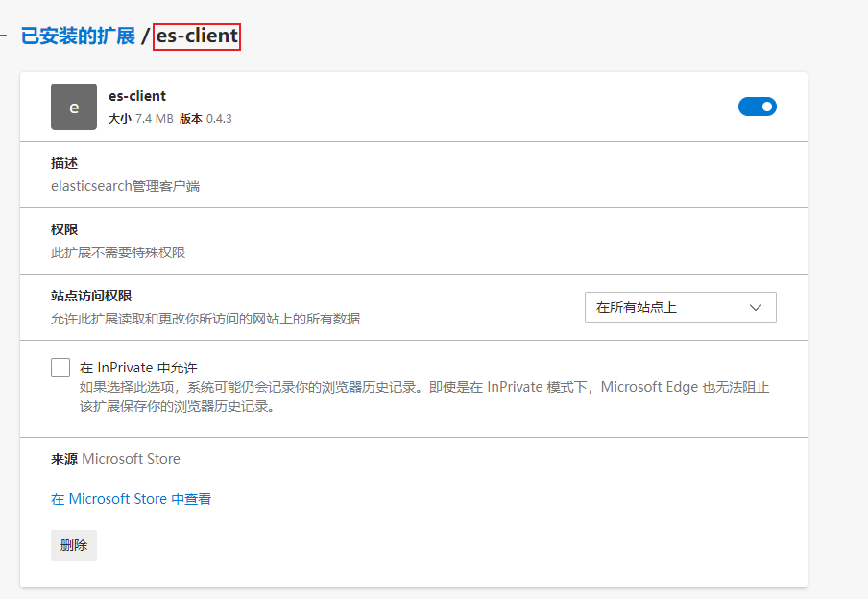Open 在 Microsoft Store 中查看 link
This screenshot has width=868, height=599.
[132, 499]
